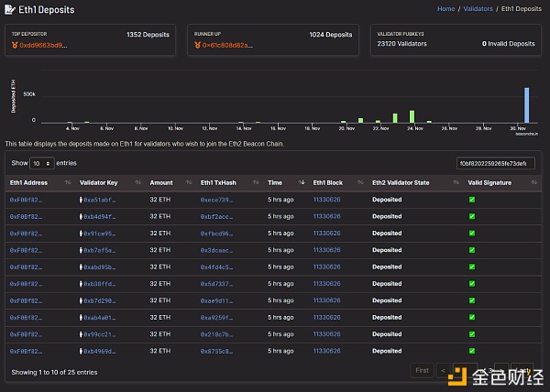Viewport: 550px width, 392px height.
Task: Focus the table search input field
Action: coord(496,163)
